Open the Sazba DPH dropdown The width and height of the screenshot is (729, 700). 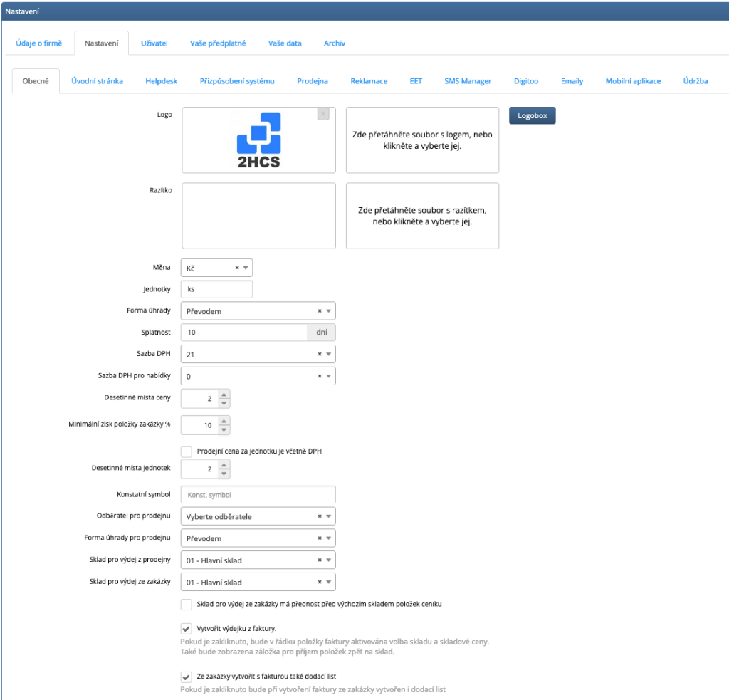pos(329,354)
